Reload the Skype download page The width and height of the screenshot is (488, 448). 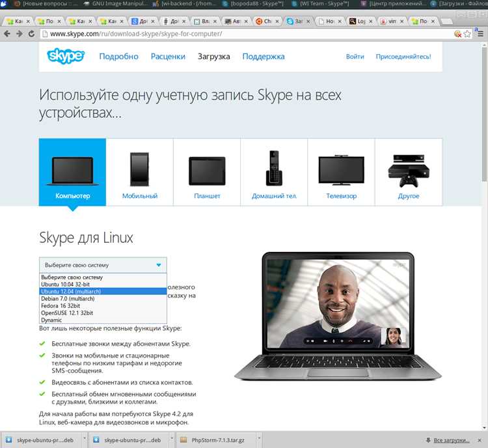click(31, 34)
